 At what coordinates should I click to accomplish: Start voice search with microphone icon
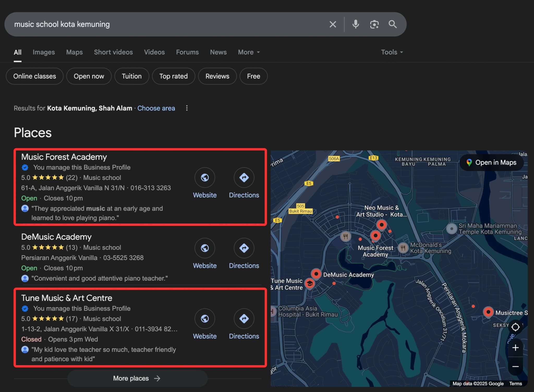355,24
